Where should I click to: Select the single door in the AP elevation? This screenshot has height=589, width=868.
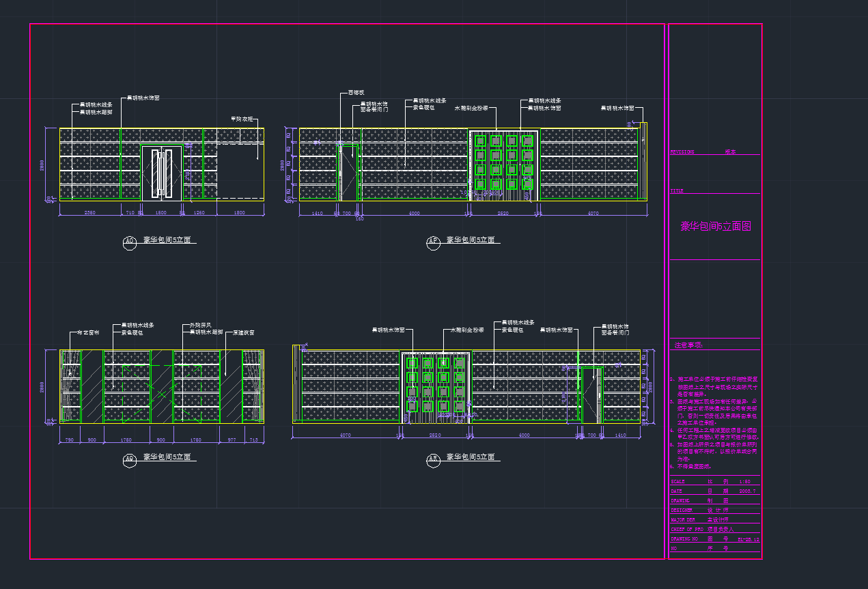(x=348, y=172)
